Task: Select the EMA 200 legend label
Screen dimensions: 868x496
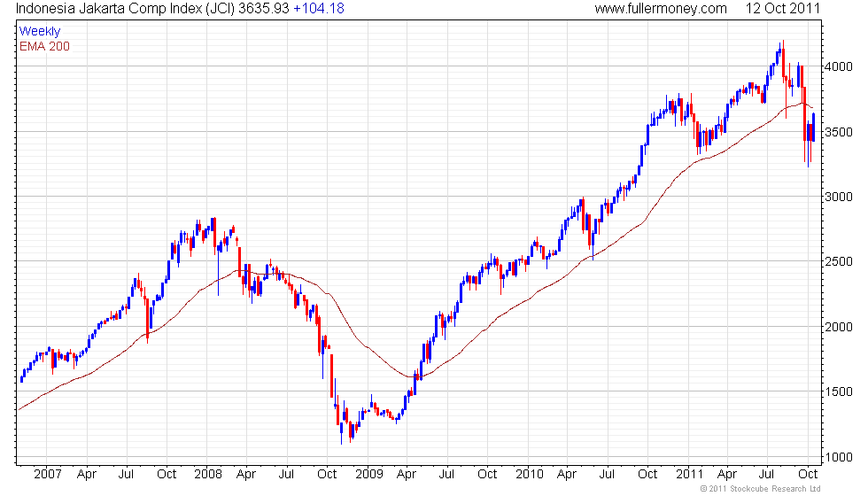Action: click(x=44, y=46)
